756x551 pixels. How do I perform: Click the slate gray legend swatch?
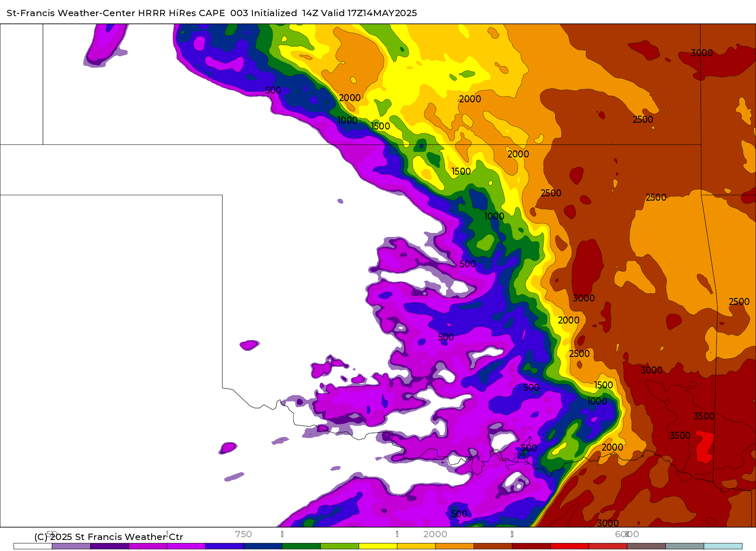pyautogui.click(x=685, y=546)
